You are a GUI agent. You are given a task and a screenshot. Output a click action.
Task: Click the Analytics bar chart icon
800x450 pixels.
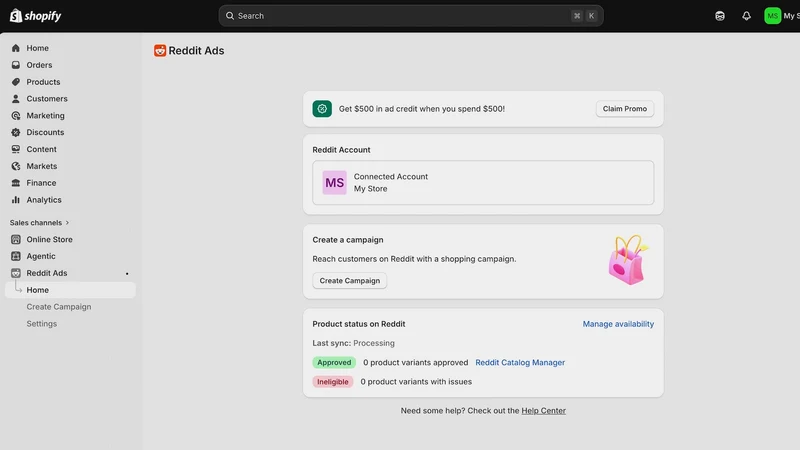click(16, 199)
